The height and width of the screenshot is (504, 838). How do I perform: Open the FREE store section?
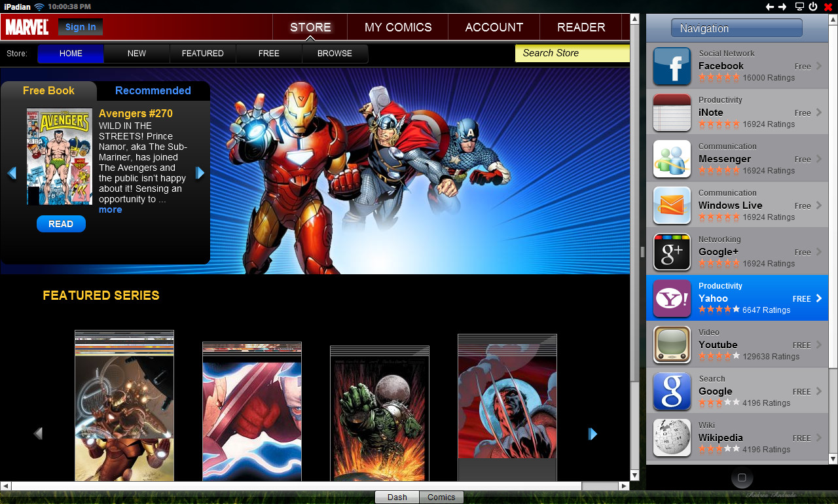[x=269, y=54]
